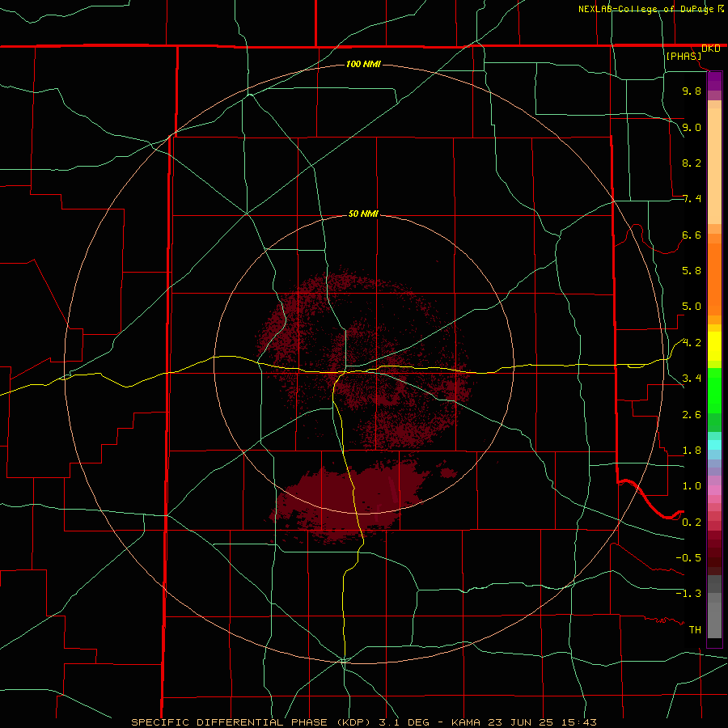Choose the 1.0 scale label
Screen dimensions: 728x728
pos(692,486)
